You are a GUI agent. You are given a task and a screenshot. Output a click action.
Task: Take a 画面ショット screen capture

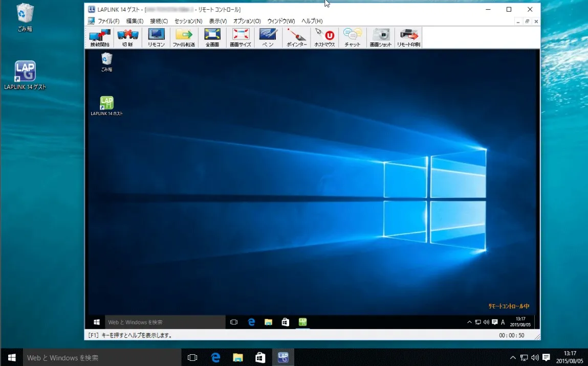point(381,37)
